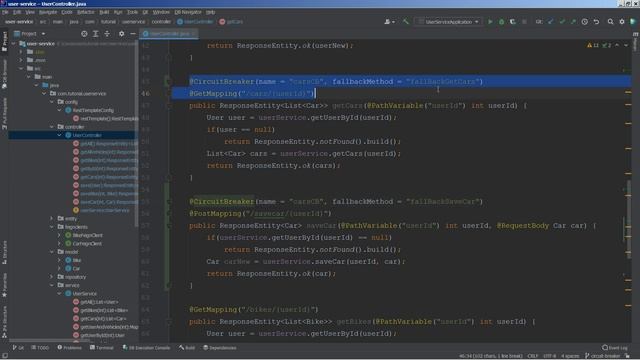Open the Dependencies tool window

220,348
